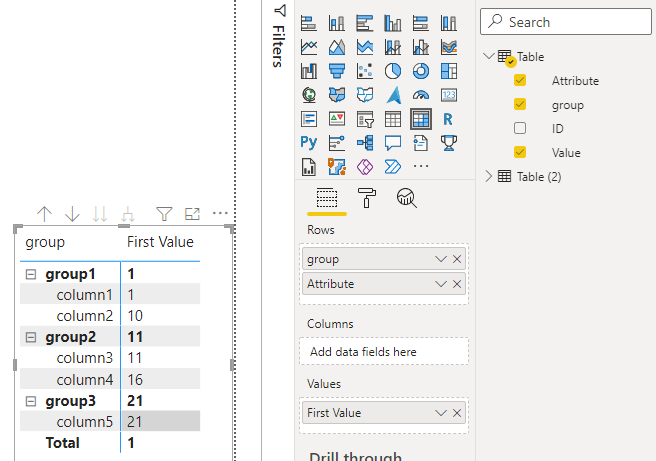Select the globe Map visual

click(x=309, y=95)
